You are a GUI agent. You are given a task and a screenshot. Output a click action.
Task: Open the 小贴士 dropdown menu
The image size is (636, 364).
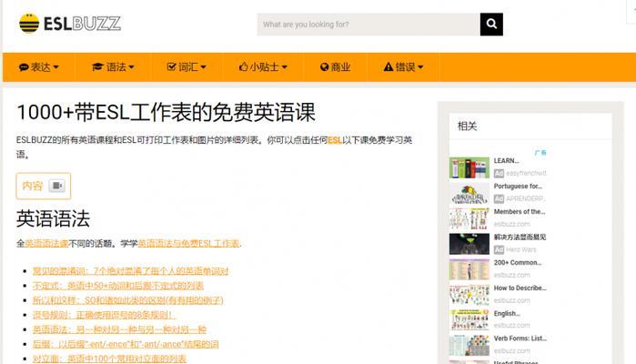263,67
